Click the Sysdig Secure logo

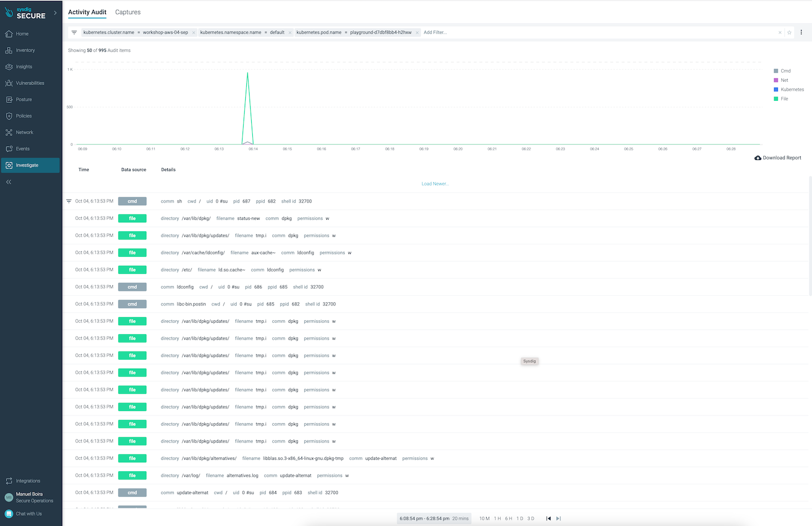26,13
